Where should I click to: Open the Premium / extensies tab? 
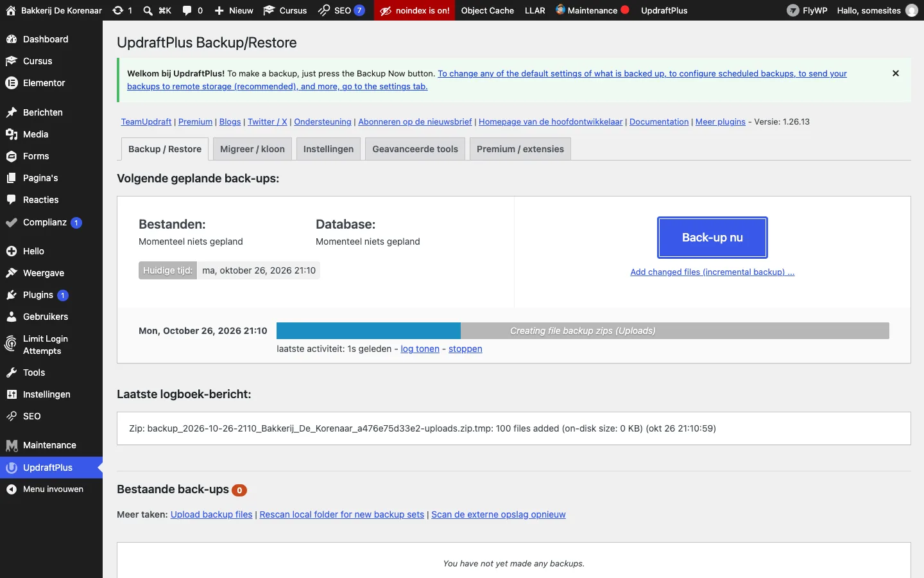tap(520, 149)
